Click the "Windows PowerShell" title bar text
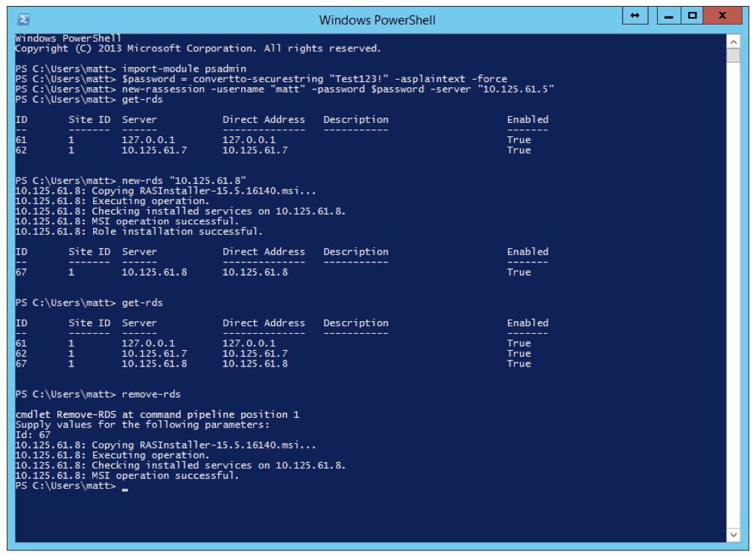Image resolution: width=756 pixels, height=555 pixels. 377,20
